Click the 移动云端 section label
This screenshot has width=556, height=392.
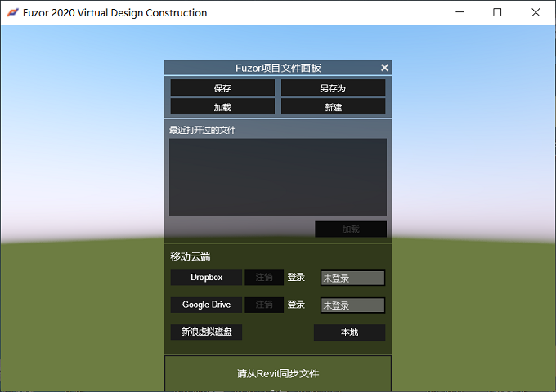[x=190, y=256]
